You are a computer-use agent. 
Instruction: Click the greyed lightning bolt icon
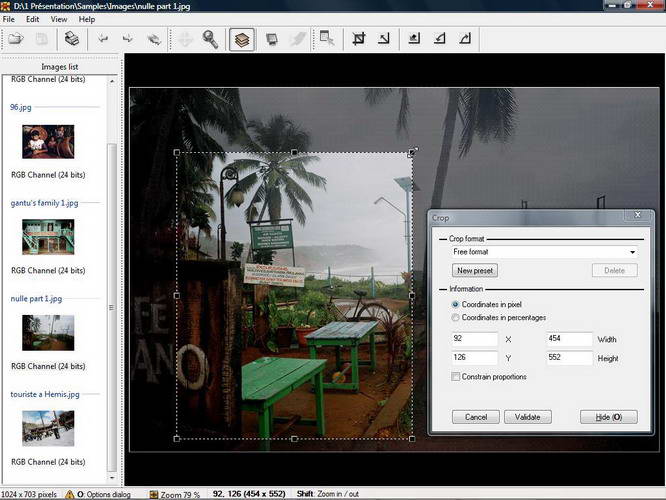tap(298, 39)
